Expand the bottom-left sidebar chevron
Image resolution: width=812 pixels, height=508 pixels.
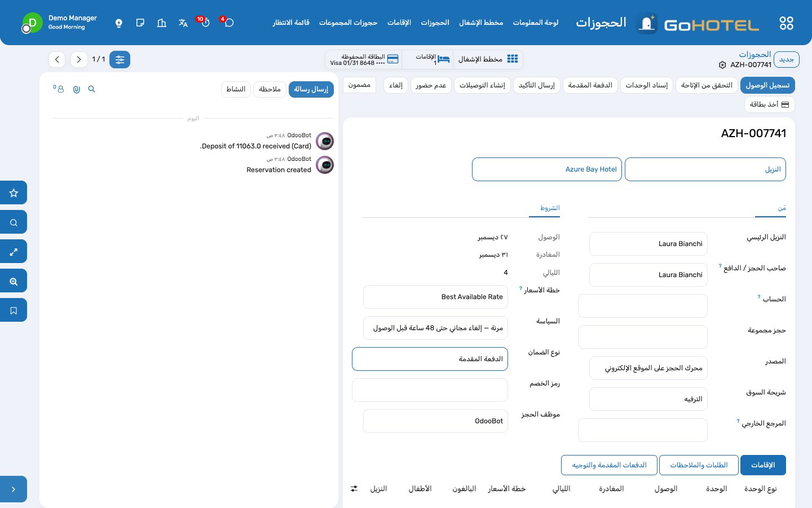pyautogui.click(x=14, y=489)
